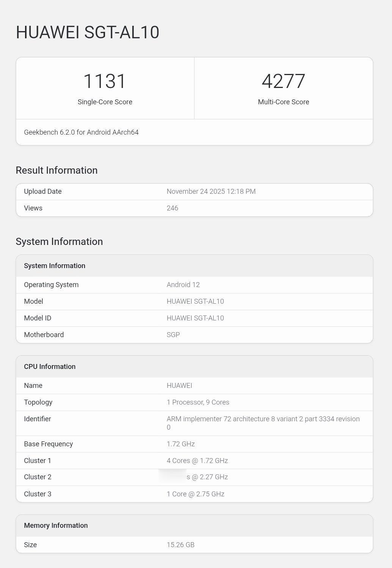This screenshot has width=392, height=568.
Task: Click the Model row's HUAWEI SGT-AL10 value
Action: point(195,301)
